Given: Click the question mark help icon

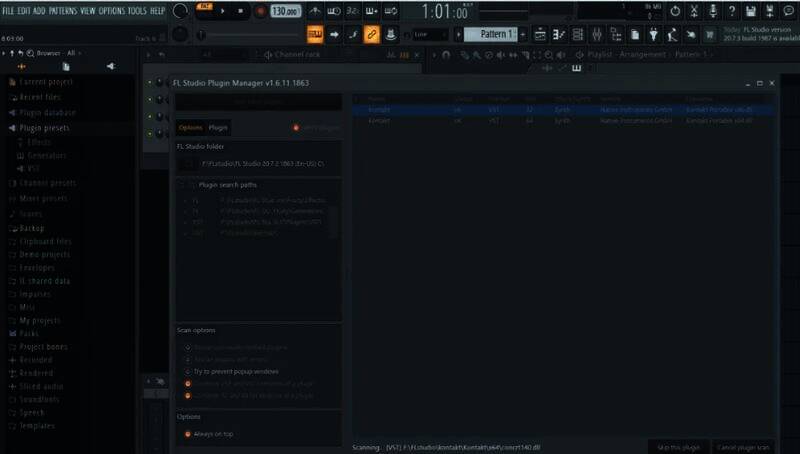Looking at the screenshot, I should coord(732,11).
